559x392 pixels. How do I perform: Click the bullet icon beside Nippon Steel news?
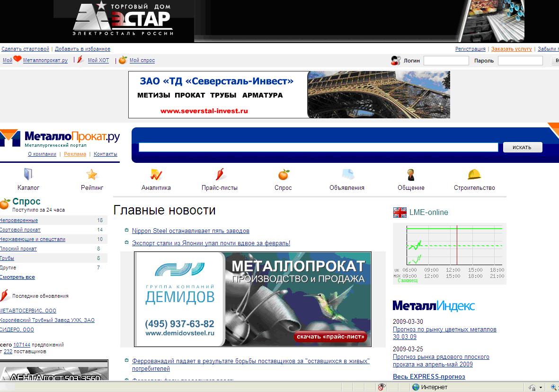coord(126,230)
